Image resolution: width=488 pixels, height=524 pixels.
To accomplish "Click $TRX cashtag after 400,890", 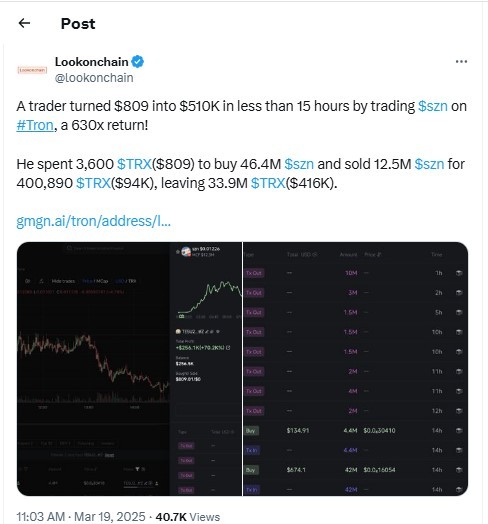I will [x=93, y=183].
